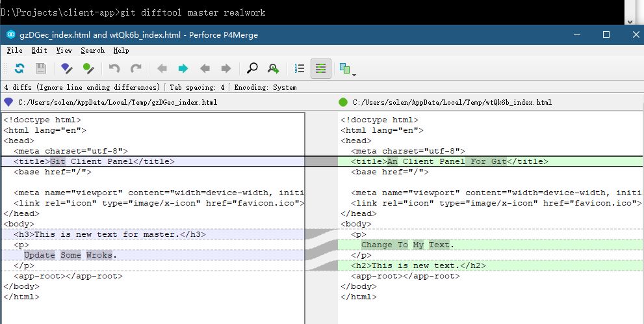Close the P4Merge window
Viewport: 644px width, 324px height.
[636, 34]
